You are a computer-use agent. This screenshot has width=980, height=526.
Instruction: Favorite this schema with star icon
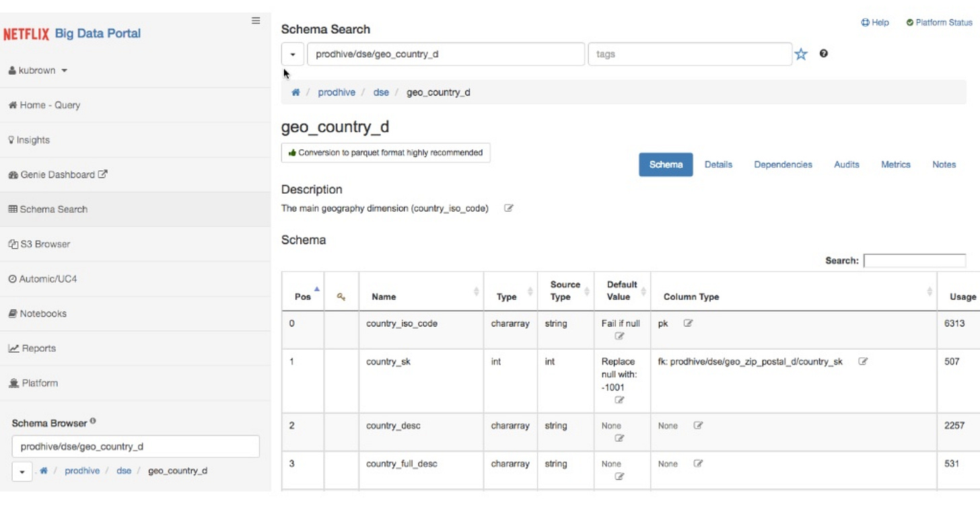(x=801, y=54)
